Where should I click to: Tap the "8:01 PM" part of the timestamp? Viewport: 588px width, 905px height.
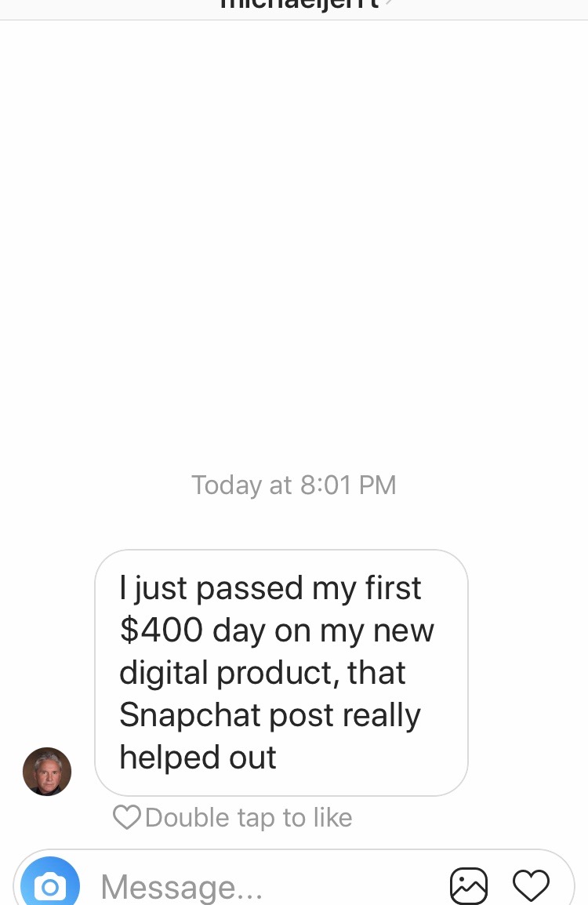(x=348, y=485)
